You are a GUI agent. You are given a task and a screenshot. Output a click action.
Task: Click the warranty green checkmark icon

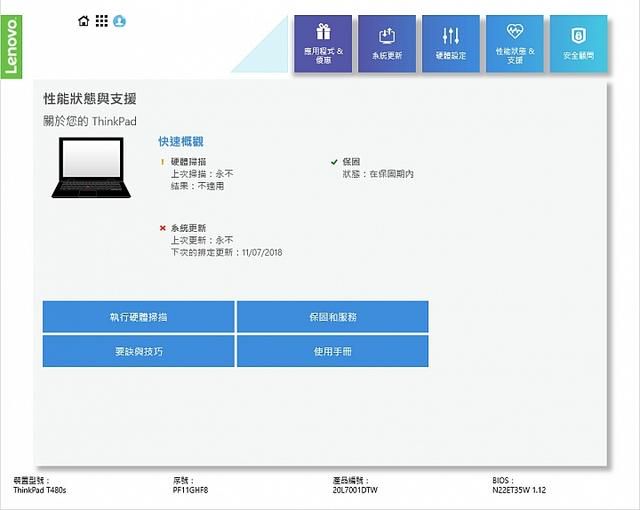point(334,162)
